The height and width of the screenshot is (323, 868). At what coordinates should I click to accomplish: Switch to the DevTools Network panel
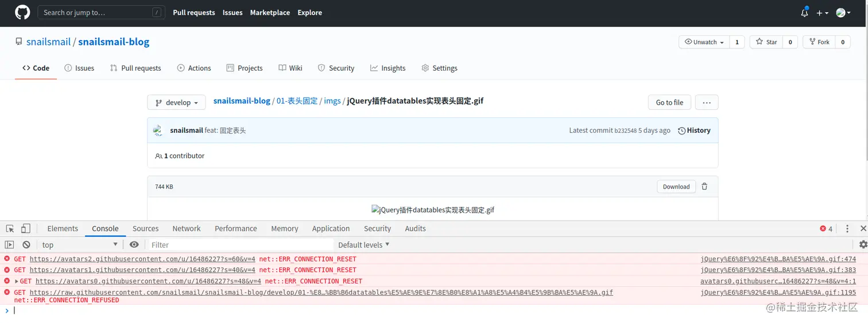click(x=187, y=228)
